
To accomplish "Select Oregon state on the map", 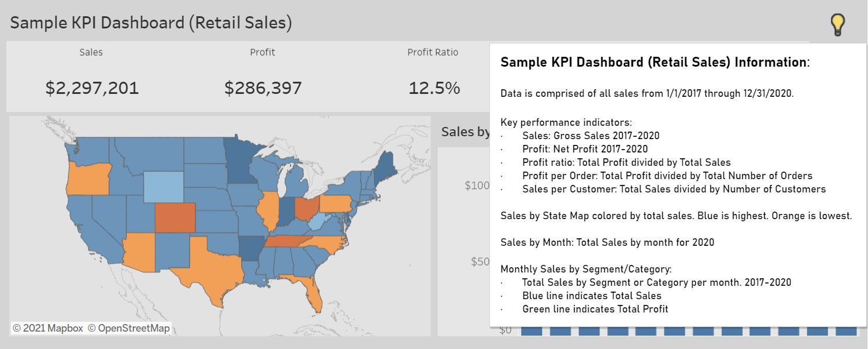I will pos(88,179).
